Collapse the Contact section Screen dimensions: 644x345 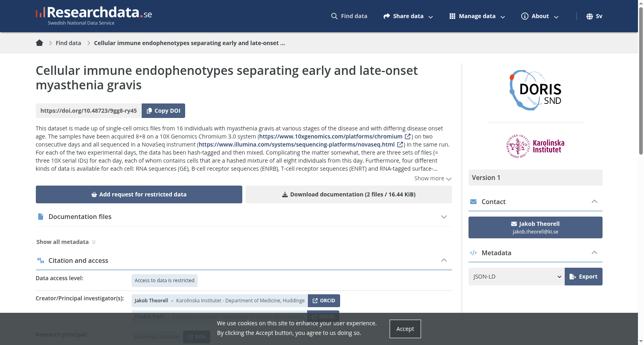535,202
